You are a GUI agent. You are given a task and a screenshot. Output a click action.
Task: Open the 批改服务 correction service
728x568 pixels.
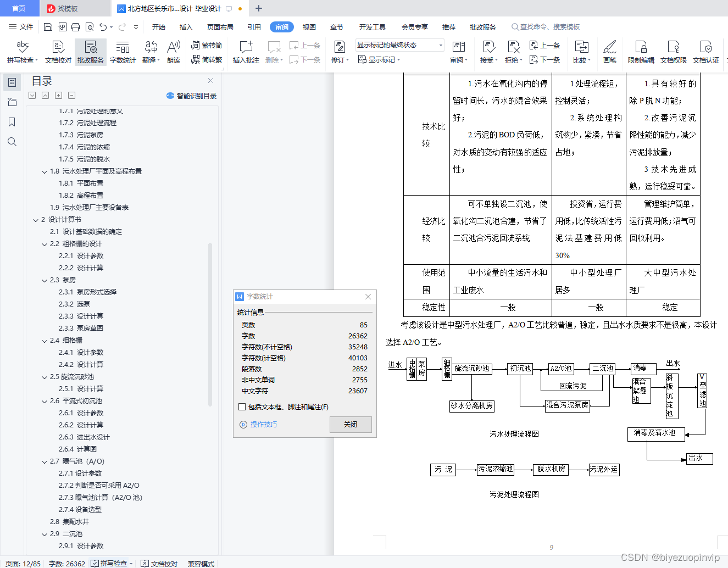(91, 52)
